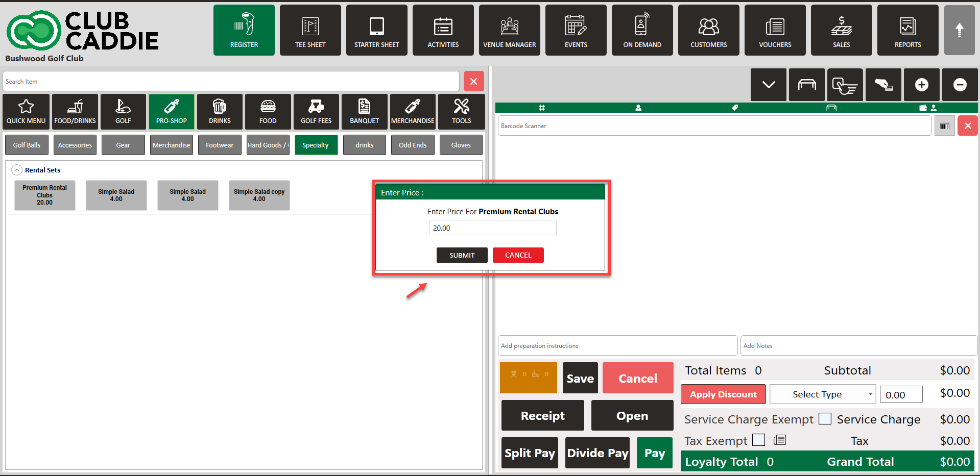The width and height of the screenshot is (980, 476).
Task: Click the minus circle icon
Action: point(960,85)
